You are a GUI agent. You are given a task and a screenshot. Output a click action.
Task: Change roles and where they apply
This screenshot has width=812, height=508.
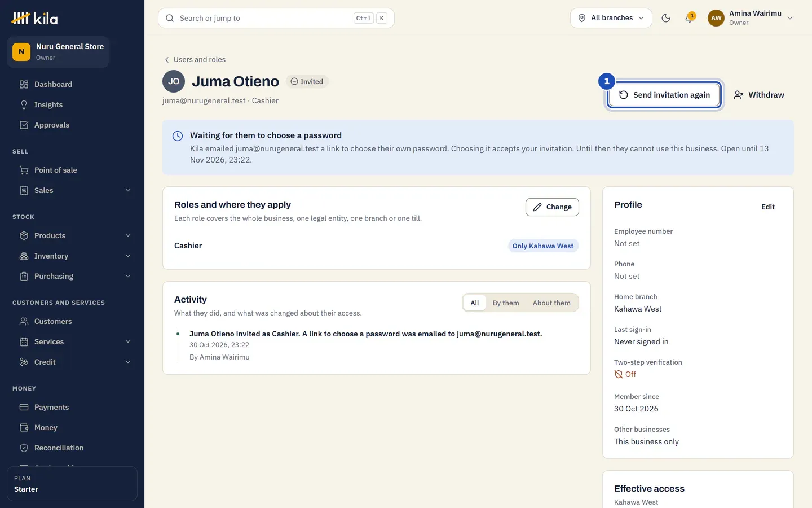[552, 207]
